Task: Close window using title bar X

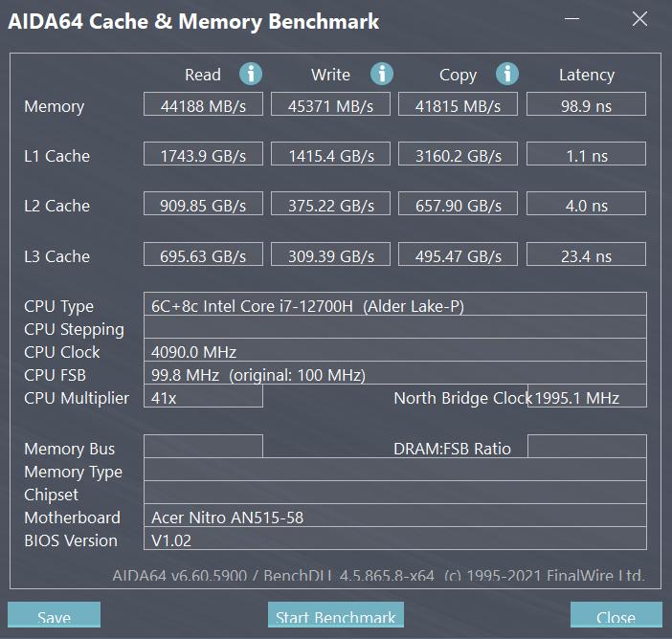Action: 640,19
